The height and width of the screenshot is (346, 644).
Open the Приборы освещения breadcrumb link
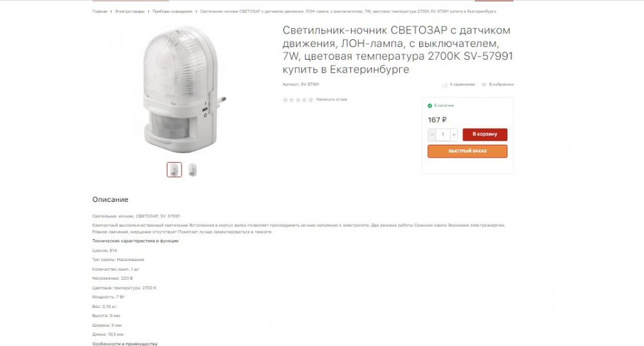[172, 12]
